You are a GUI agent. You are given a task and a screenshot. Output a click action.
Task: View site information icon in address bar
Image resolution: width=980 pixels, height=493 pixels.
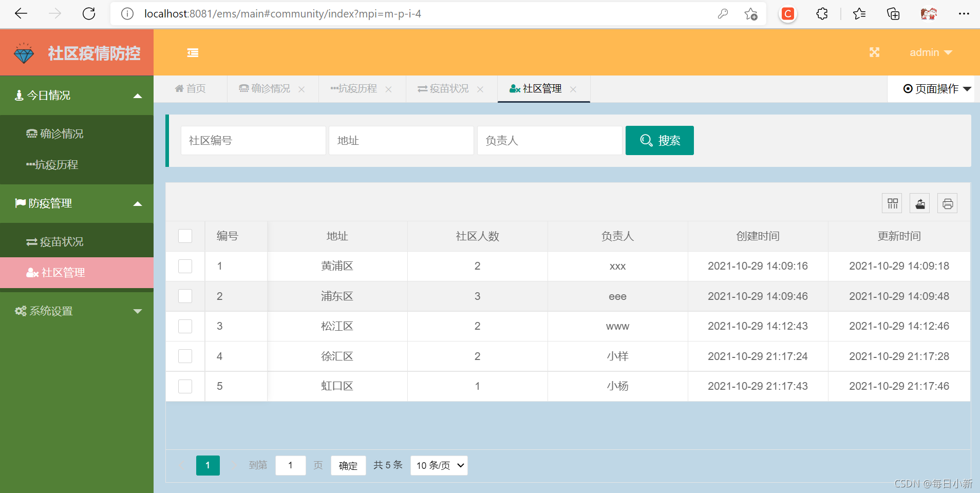[127, 14]
